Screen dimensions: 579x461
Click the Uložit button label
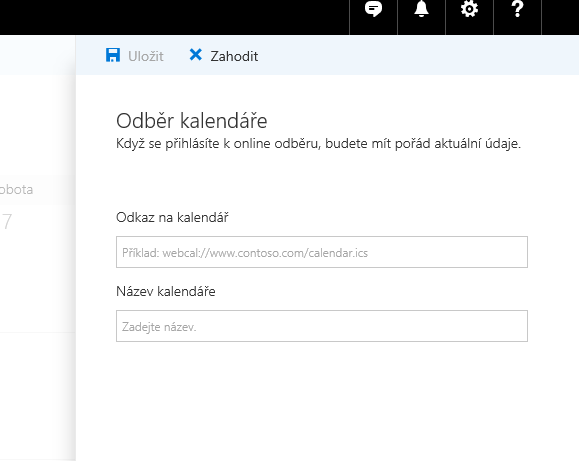click(x=146, y=56)
